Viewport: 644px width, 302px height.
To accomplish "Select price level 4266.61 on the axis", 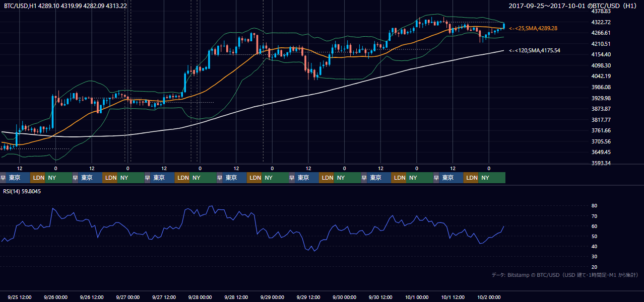I will 600,33.
